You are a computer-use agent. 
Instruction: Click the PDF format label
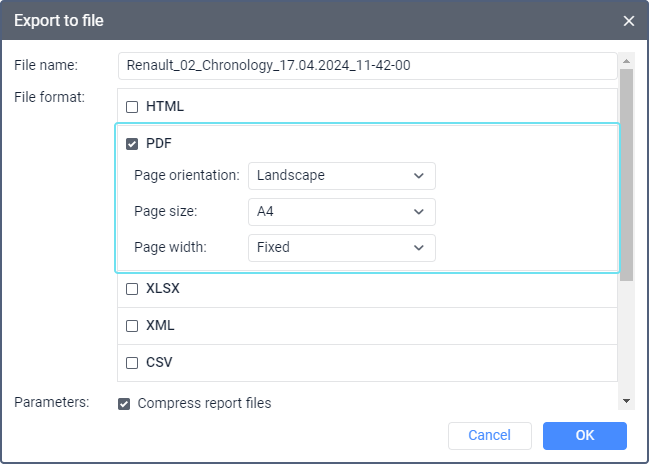click(x=159, y=144)
